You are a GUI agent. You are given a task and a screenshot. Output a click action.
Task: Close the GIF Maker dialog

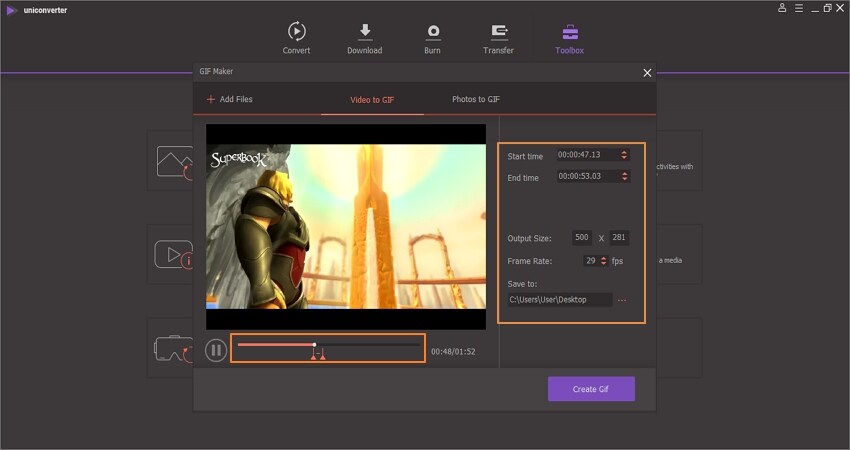coord(647,73)
